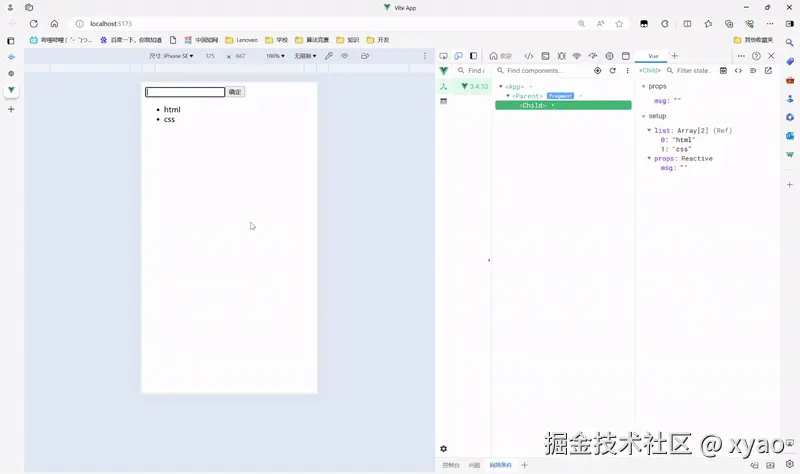Click the eyedropper icon in device toolbar
This screenshot has height=474, width=800.
tap(329, 56)
